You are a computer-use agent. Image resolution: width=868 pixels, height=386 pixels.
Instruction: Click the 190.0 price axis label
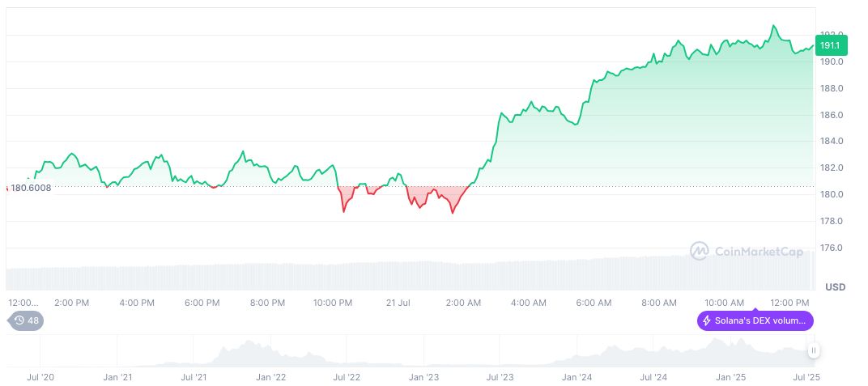click(832, 62)
